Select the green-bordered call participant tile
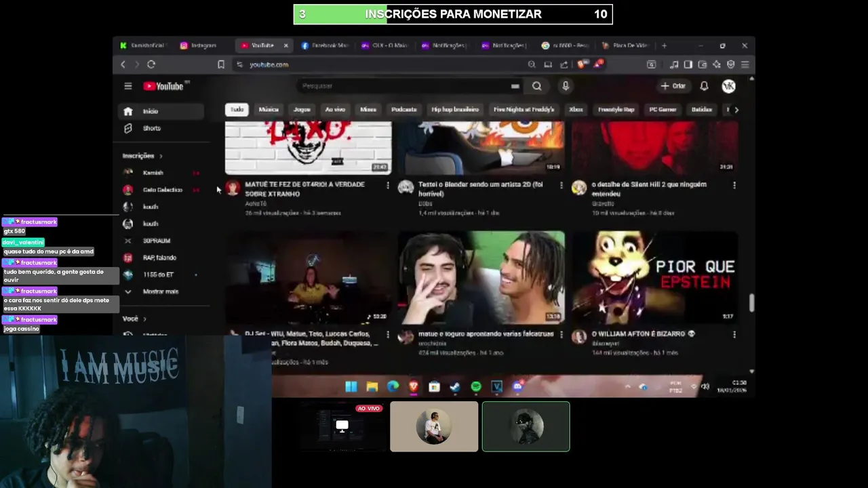Viewport: 868px width, 488px height. click(526, 426)
